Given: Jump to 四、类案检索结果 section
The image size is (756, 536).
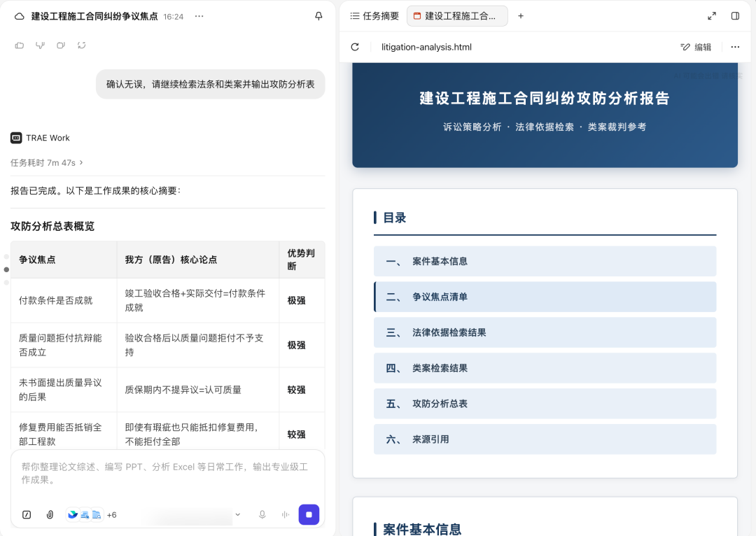Looking at the screenshot, I should click(x=545, y=368).
